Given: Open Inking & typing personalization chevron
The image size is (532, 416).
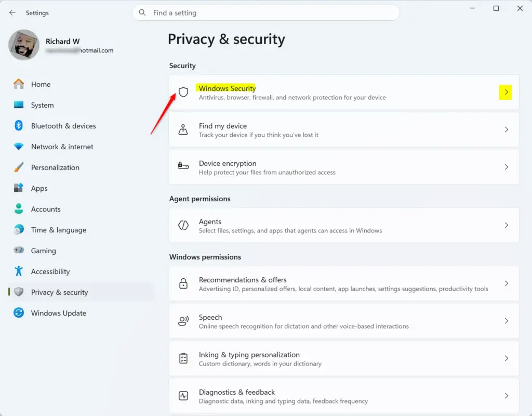Looking at the screenshot, I should (506, 358).
